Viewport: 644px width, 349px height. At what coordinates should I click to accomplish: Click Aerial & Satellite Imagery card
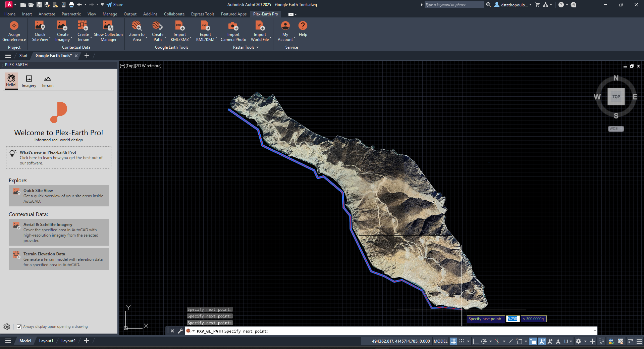click(x=59, y=232)
